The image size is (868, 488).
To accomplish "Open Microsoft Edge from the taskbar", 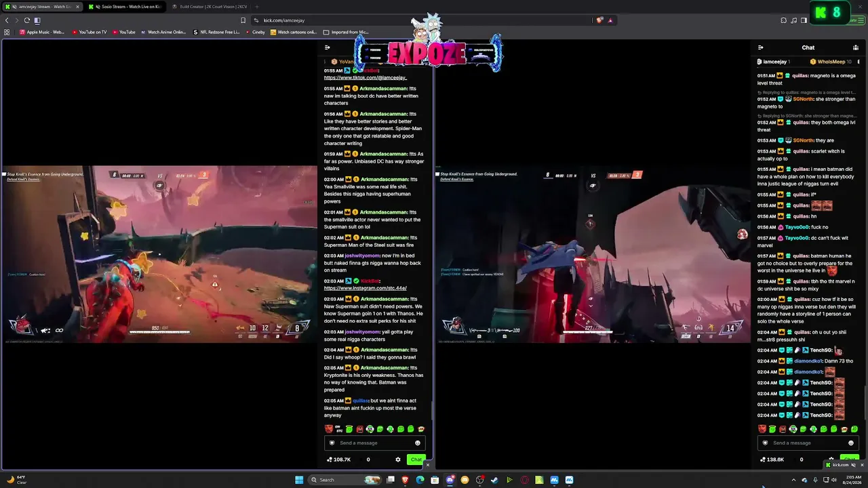I will (420, 480).
